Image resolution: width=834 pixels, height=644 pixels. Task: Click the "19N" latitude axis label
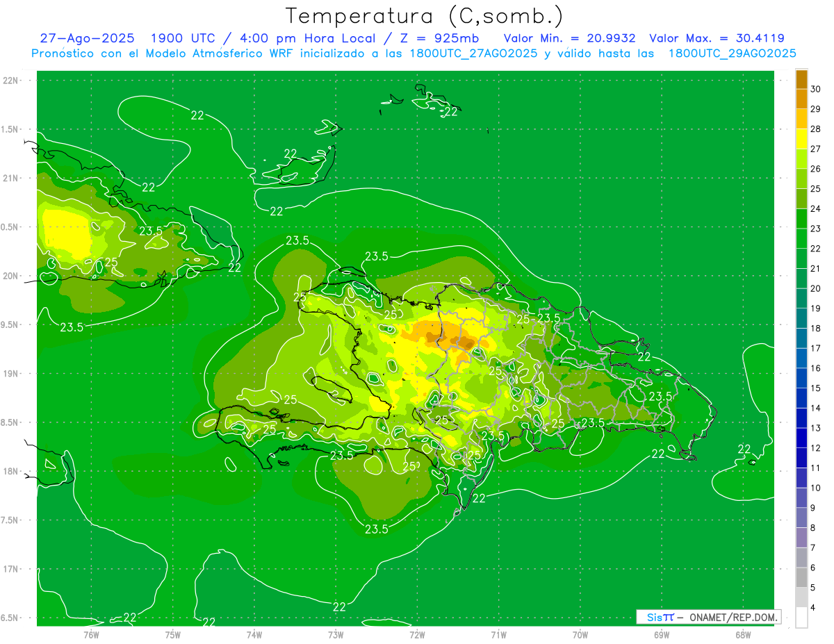[12, 373]
